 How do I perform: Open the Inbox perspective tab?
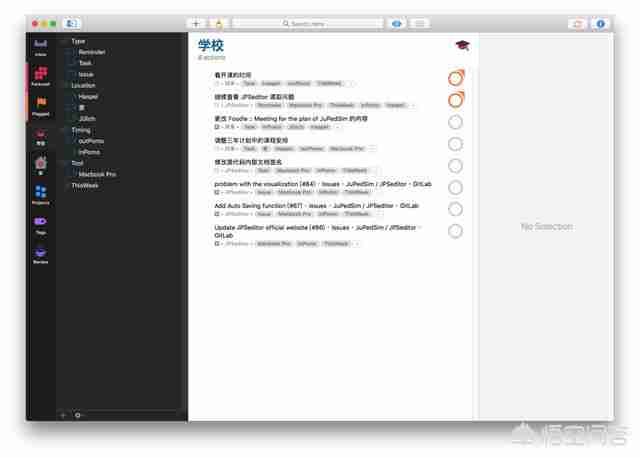(x=40, y=47)
